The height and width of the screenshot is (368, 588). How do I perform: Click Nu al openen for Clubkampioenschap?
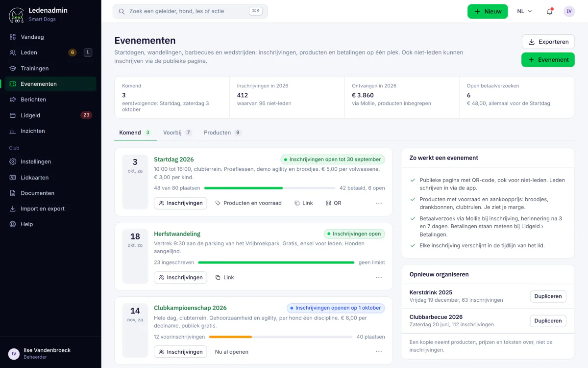tap(232, 352)
